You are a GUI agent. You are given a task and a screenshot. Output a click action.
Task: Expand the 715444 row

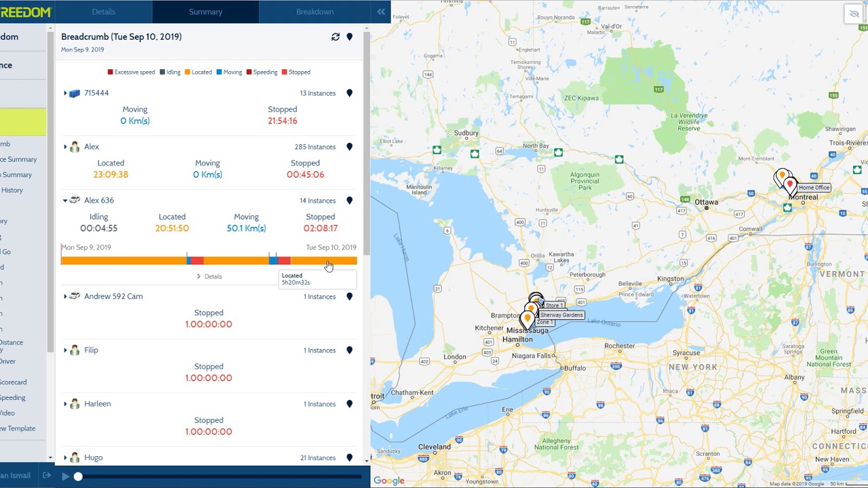65,93
